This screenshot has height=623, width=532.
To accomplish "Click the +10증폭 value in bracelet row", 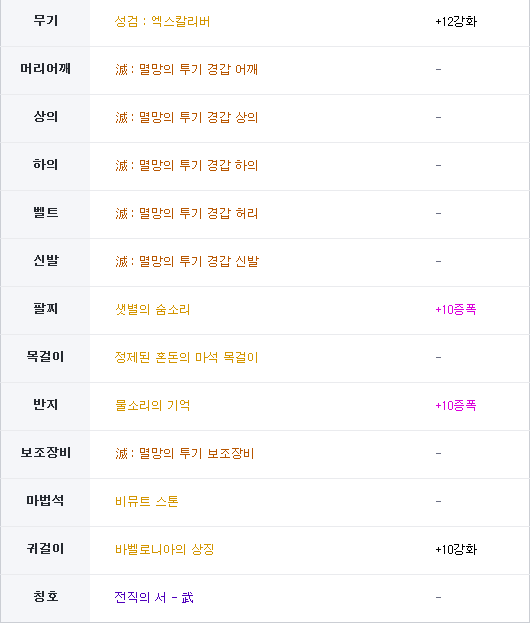I will 456,310.
